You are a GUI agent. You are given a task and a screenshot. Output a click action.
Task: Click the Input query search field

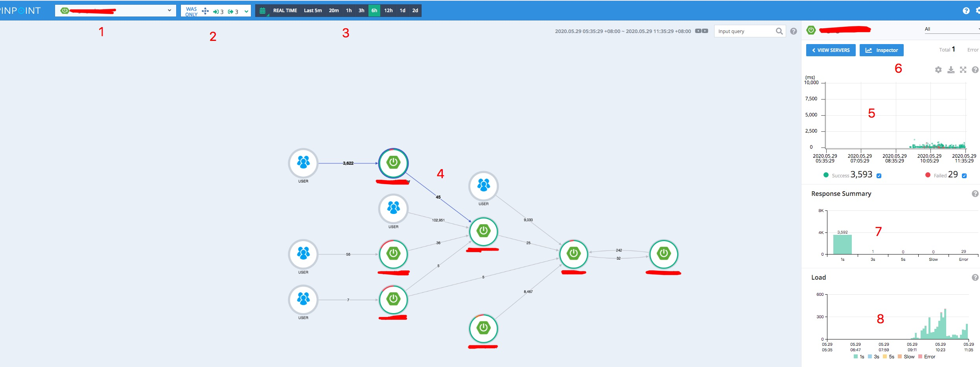click(x=744, y=31)
